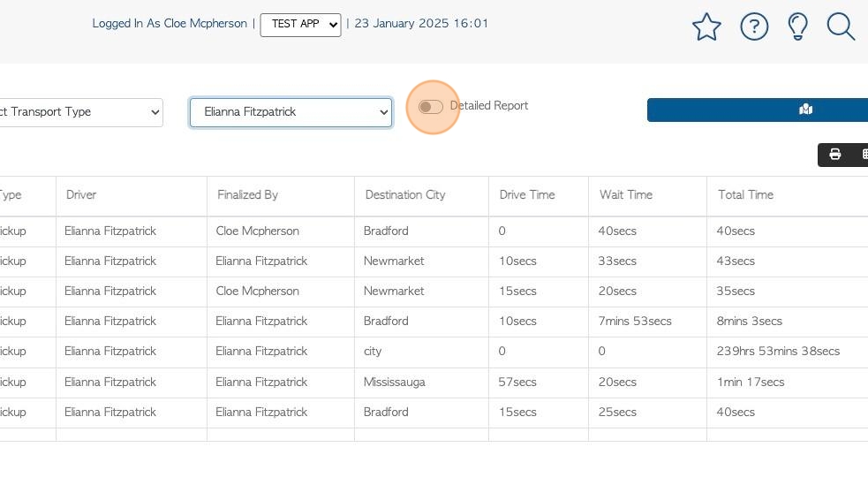868x485 pixels.
Task: Click the Logged In As Cloe Mcpherson text
Action: [x=170, y=24]
